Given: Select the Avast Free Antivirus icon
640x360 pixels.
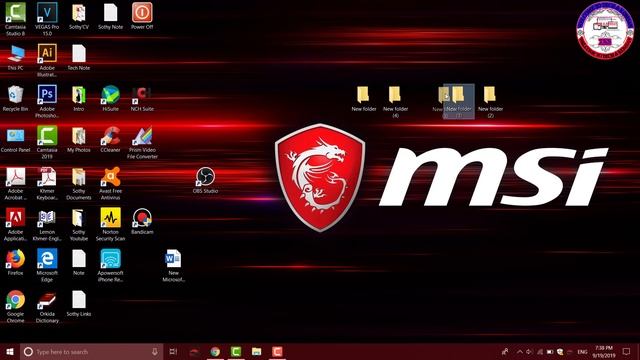Looking at the screenshot, I should 110,177.
